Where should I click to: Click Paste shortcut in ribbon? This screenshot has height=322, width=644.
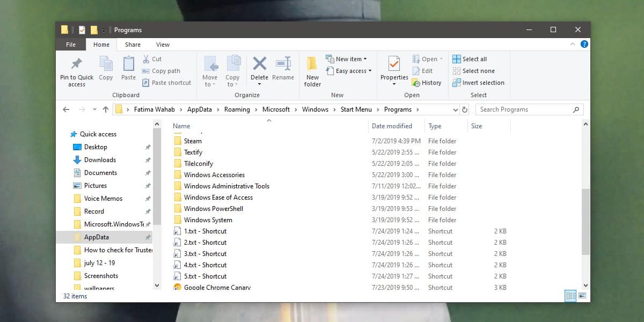click(x=166, y=83)
